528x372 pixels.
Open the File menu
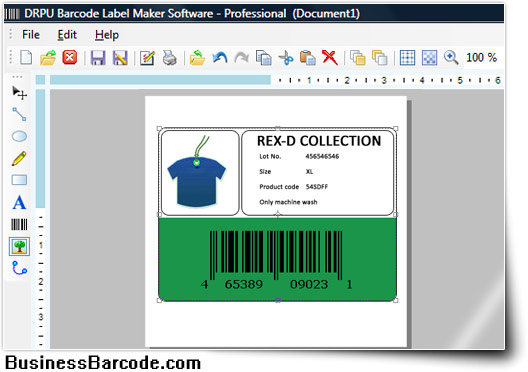(x=31, y=35)
